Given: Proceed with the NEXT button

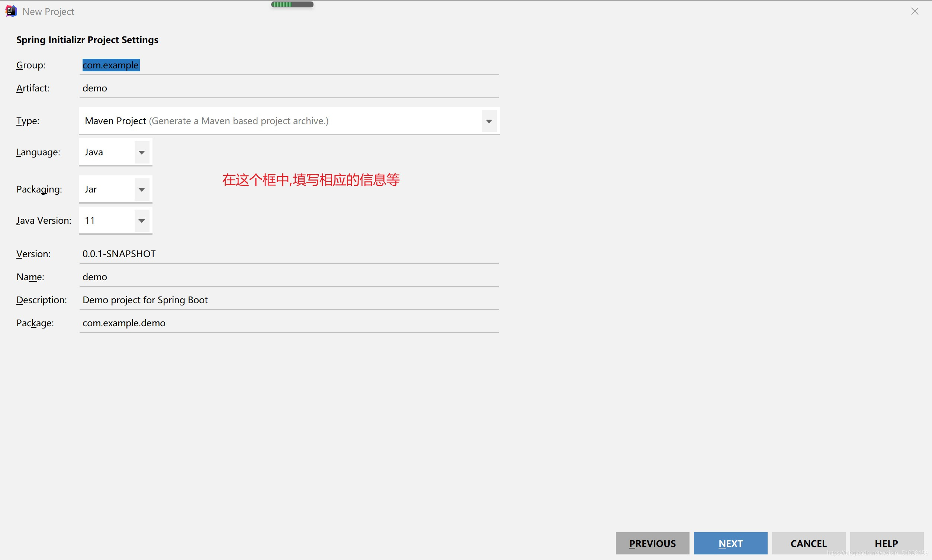Looking at the screenshot, I should tap(730, 543).
